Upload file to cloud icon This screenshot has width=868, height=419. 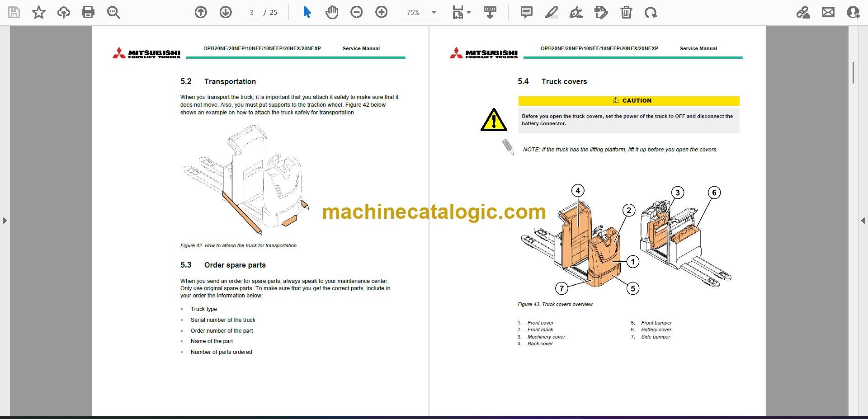(x=64, y=12)
